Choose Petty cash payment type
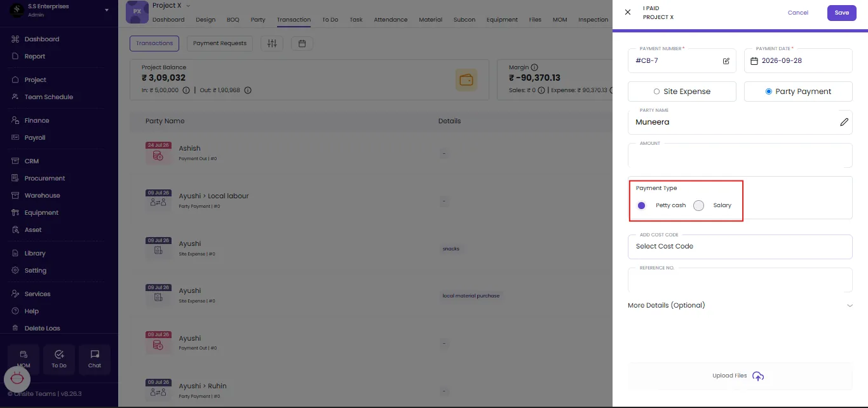This screenshot has height=408, width=868. tap(641, 205)
